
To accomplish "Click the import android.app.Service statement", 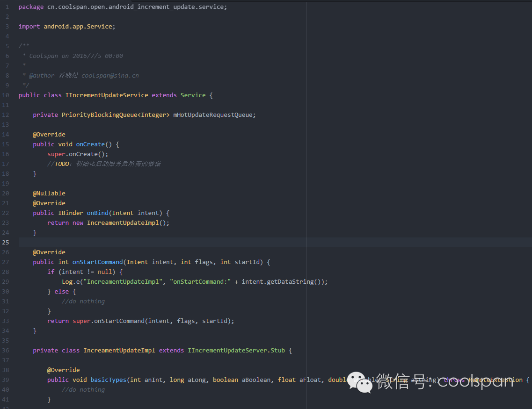I will pyautogui.click(x=67, y=27).
